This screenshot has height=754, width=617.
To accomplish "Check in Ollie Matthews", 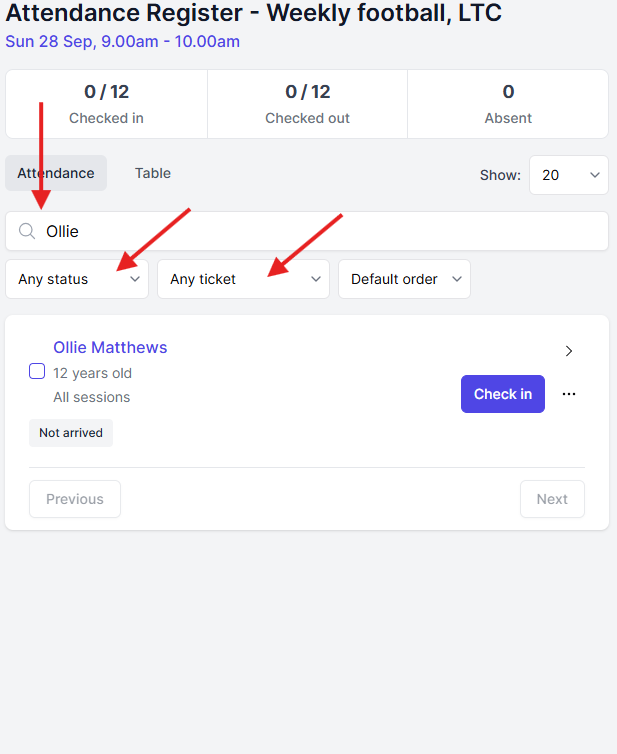I will pyautogui.click(x=503, y=394).
